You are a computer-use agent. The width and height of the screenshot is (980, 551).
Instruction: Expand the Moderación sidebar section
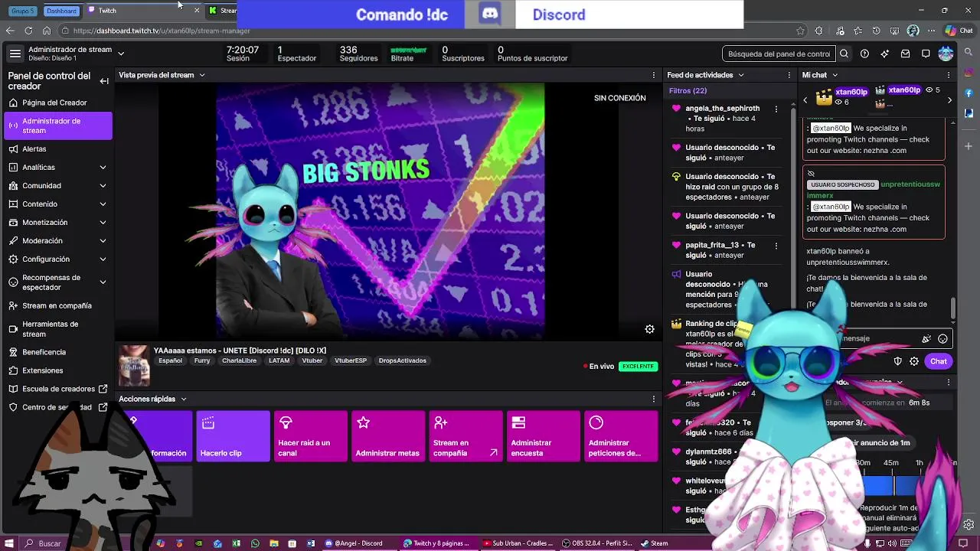point(103,241)
